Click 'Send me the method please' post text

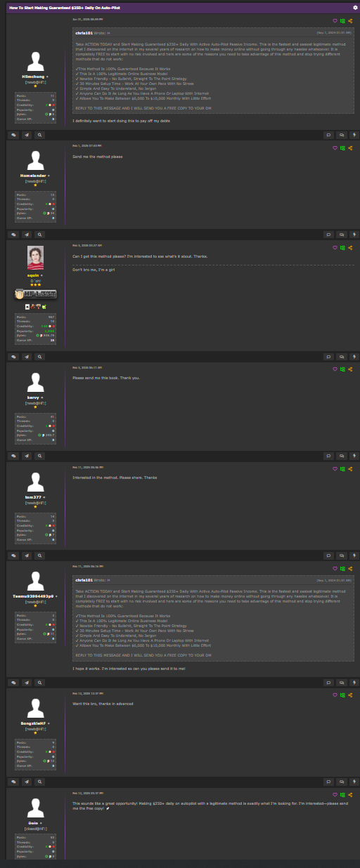click(x=98, y=157)
